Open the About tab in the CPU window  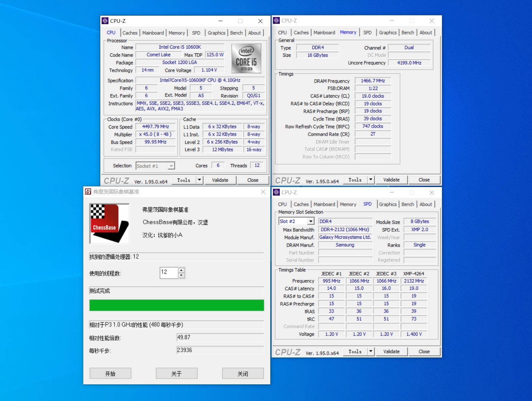click(255, 33)
